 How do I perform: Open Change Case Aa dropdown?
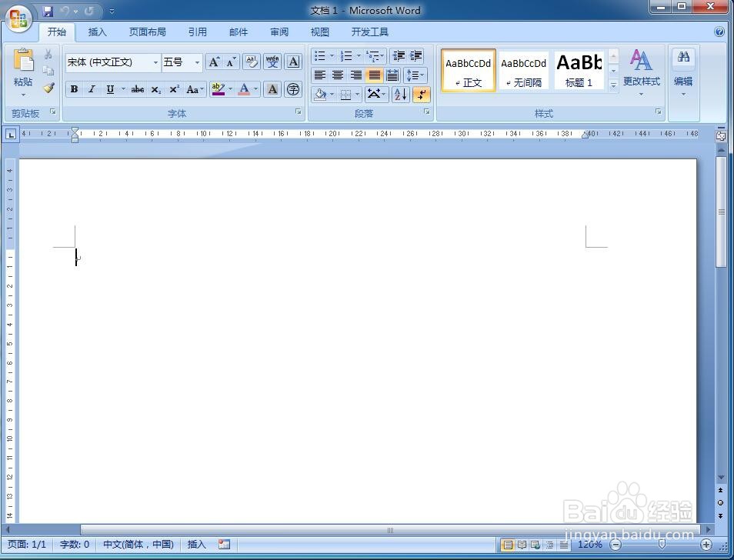tap(195, 89)
